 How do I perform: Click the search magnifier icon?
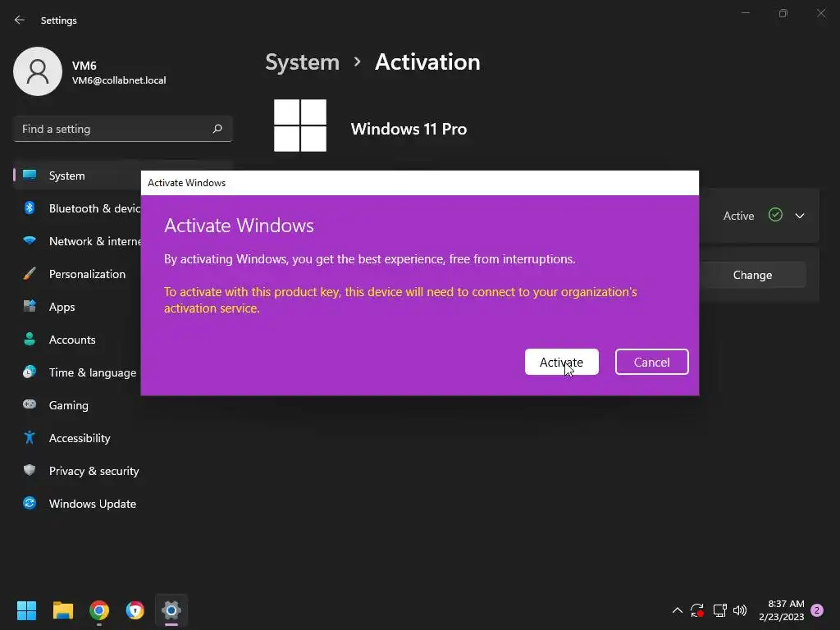217,129
